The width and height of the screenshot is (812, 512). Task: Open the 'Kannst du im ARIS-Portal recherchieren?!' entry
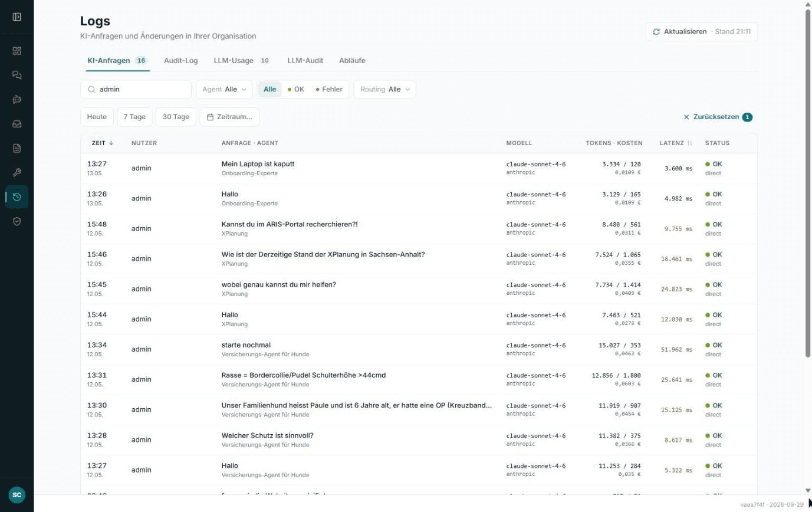point(419,229)
